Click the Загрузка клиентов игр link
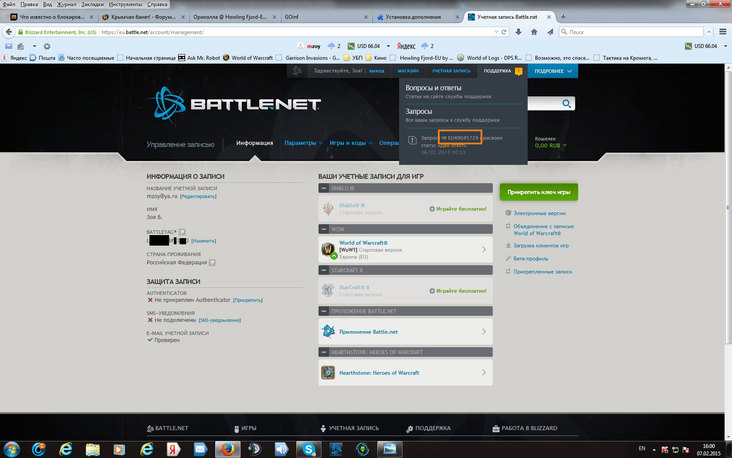 [x=541, y=245]
